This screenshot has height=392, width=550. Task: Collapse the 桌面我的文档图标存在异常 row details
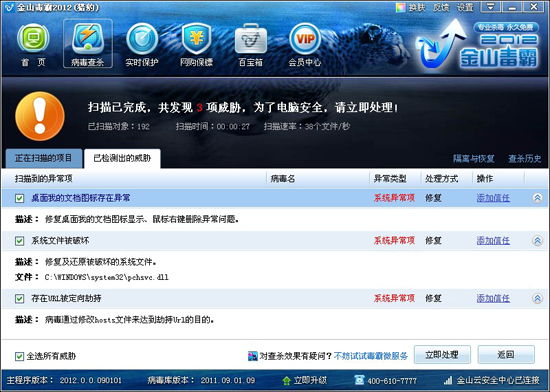pyautogui.click(x=537, y=198)
